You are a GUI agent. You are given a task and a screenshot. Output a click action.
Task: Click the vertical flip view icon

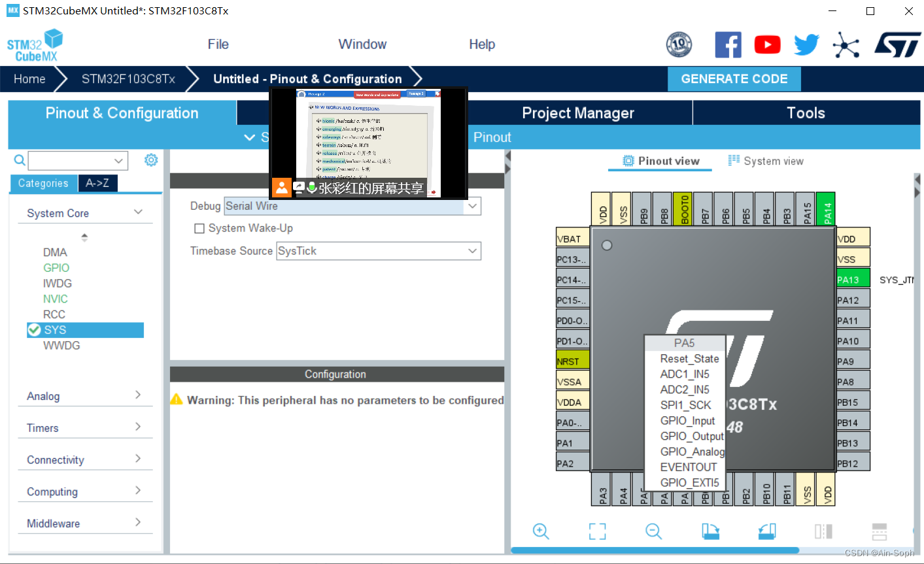(x=823, y=531)
